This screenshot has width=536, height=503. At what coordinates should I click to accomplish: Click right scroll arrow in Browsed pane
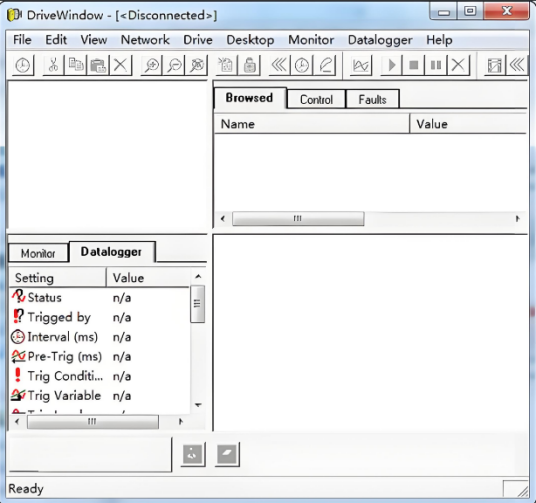coord(518,219)
